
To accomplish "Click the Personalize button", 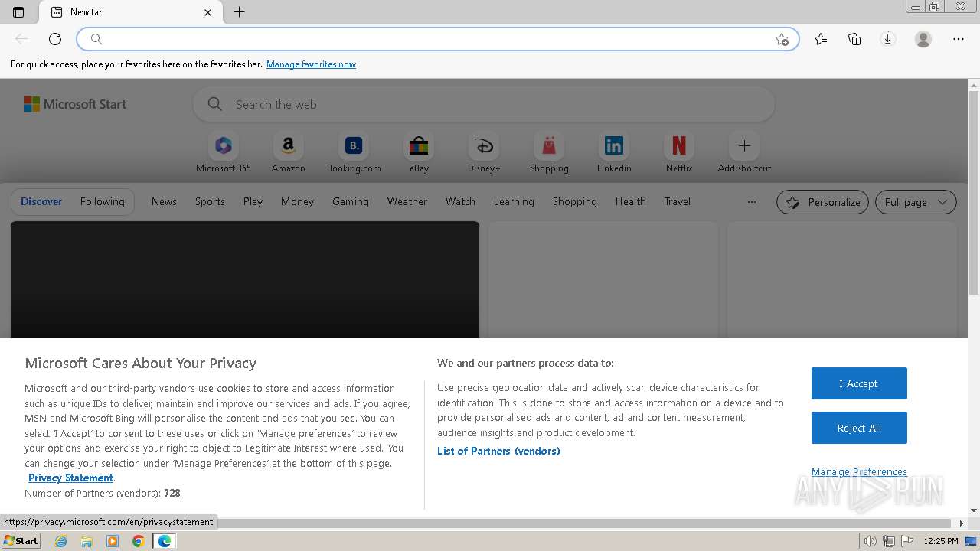I will (x=822, y=202).
